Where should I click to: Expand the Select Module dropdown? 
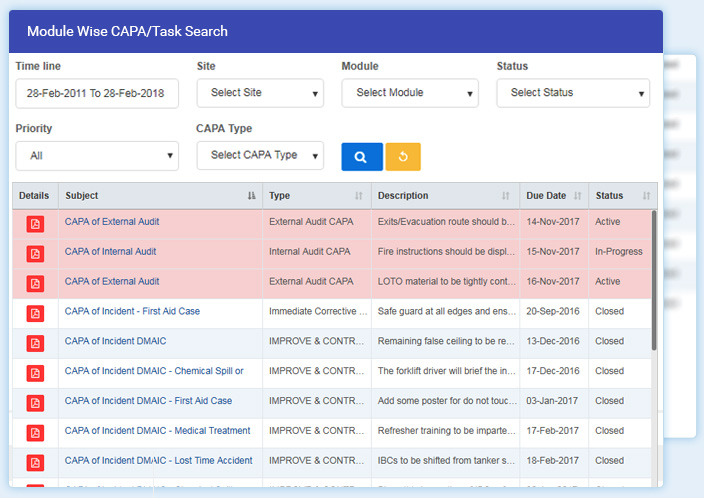(410, 93)
